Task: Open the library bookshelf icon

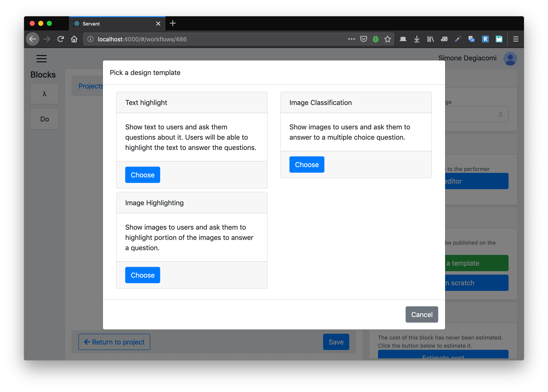Action: (430, 39)
